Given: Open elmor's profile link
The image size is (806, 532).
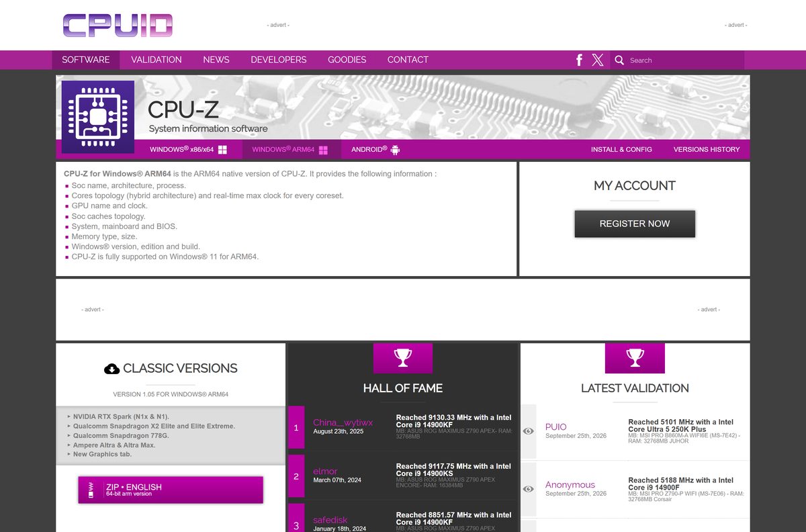Looking at the screenshot, I should (x=325, y=472).
